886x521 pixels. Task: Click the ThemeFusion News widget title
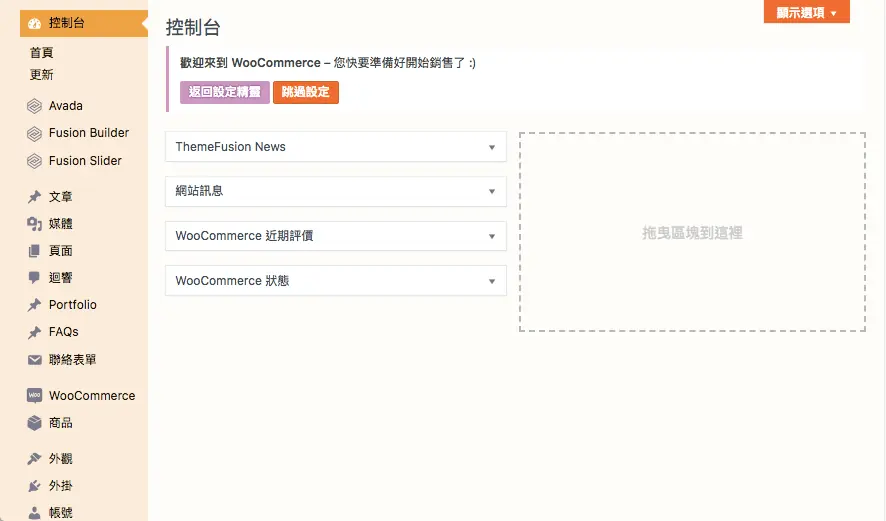coord(231,147)
